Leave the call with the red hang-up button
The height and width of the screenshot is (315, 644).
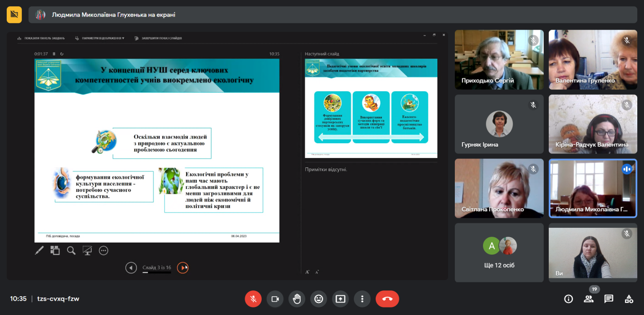tap(387, 299)
